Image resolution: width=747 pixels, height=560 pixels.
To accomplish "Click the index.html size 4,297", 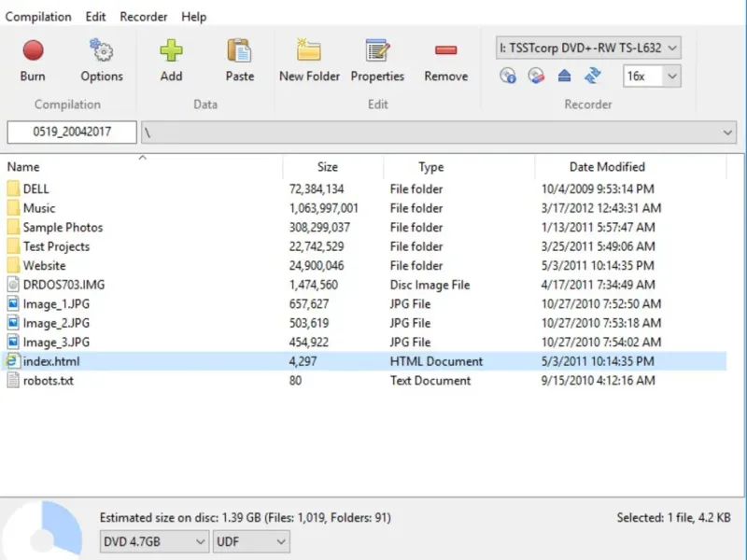I will tap(303, 361).
